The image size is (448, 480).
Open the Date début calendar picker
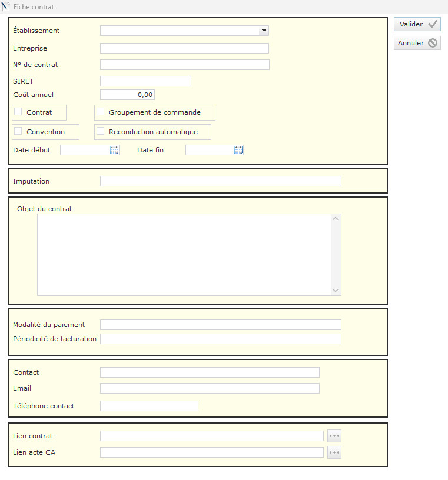click(114, 150)
